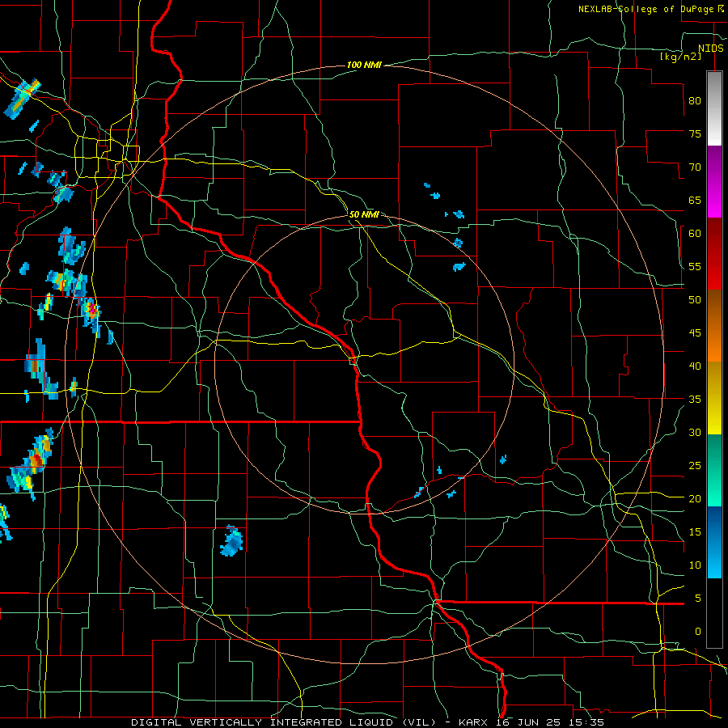
Task: Click the scale value 45
Action: point(695,333)
